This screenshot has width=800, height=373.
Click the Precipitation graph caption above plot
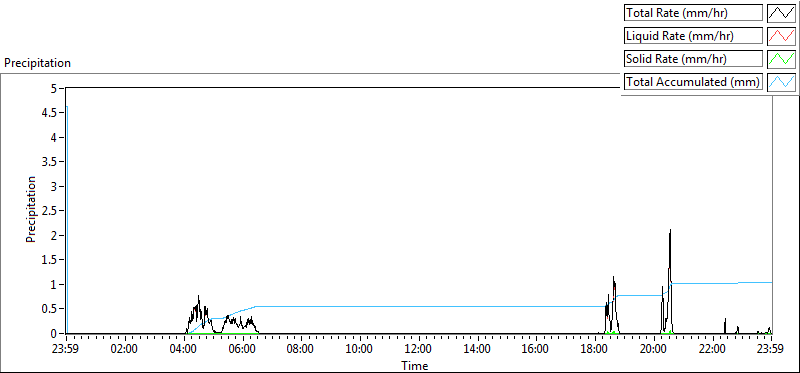tap(37, 63)
